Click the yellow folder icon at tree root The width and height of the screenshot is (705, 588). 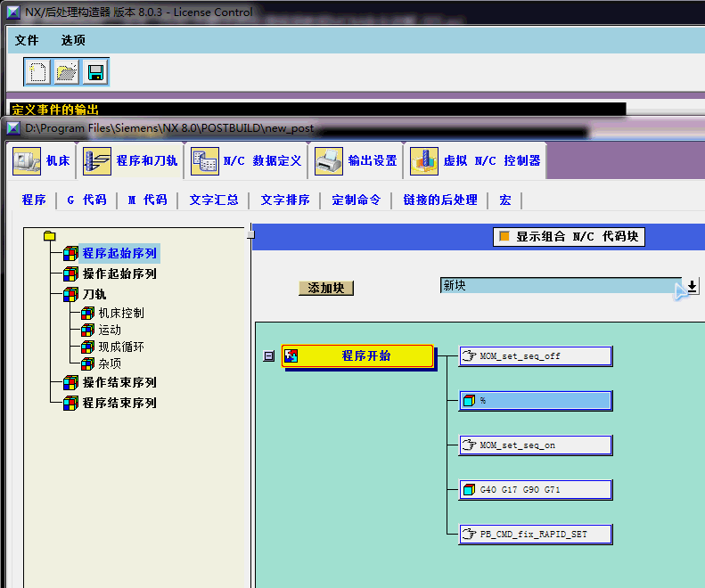(49, 236)
